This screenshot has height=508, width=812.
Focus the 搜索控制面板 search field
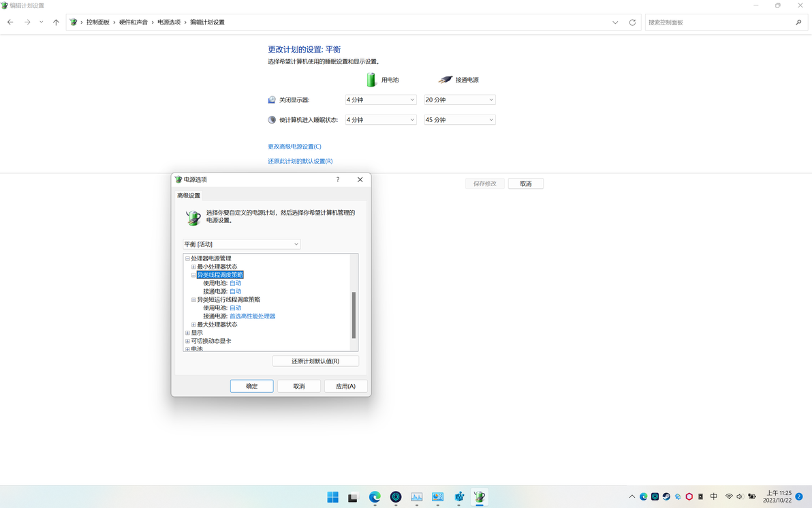point(720,23)
